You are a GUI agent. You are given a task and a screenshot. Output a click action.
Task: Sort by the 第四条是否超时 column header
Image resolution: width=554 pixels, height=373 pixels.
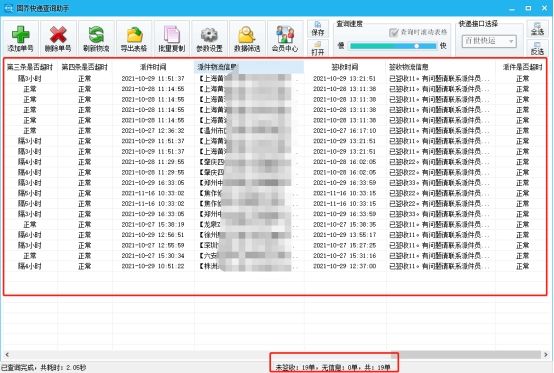[x=84, y=67]
